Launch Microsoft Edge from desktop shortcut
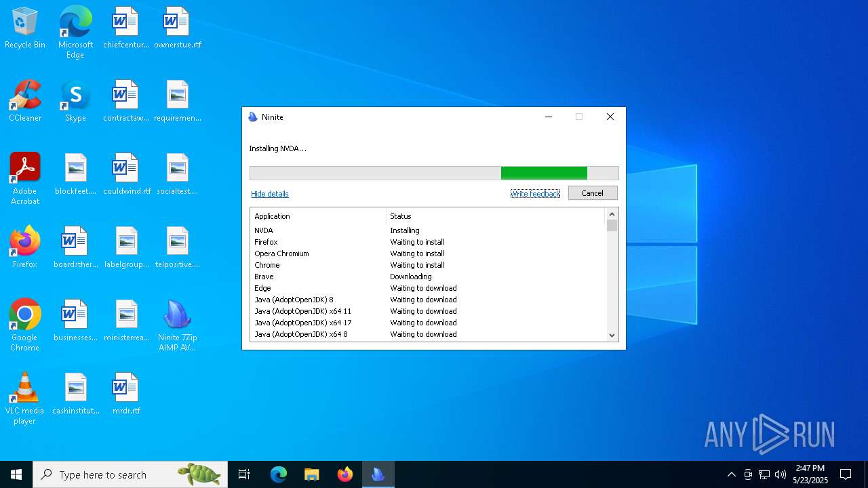The width and height of the screenshot is (868, 488). pos(75,32)
